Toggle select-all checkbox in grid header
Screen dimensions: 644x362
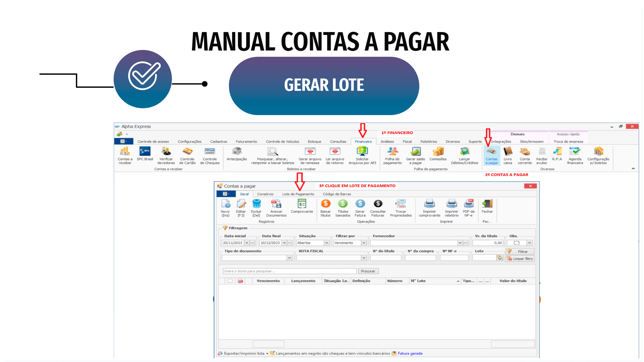tap(230, 281)
